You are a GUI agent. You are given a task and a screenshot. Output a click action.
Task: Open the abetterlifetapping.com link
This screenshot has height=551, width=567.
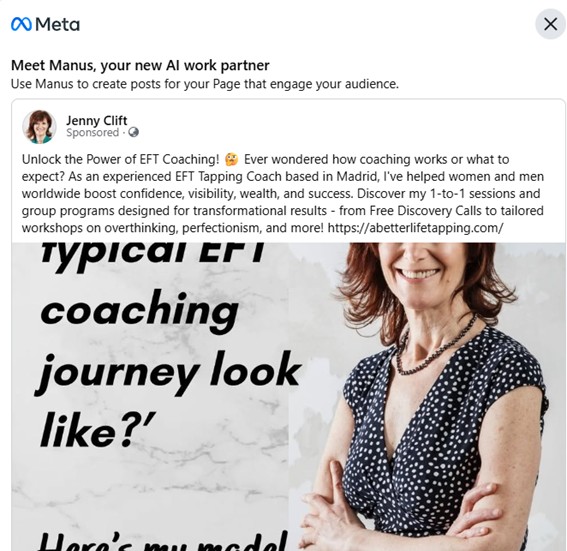point(415,228)
